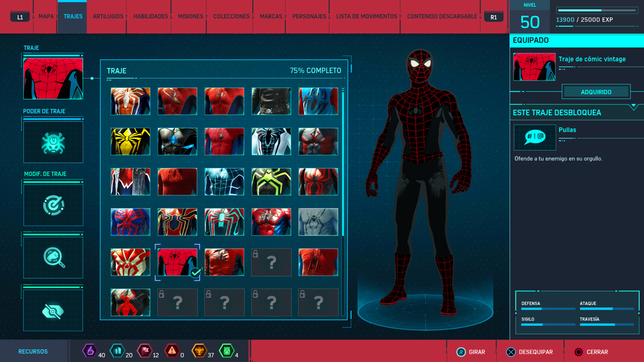This screenshot has width=644, height=362.
Task: Select the white Negative suit thumbnail
Action: [271, 141]
